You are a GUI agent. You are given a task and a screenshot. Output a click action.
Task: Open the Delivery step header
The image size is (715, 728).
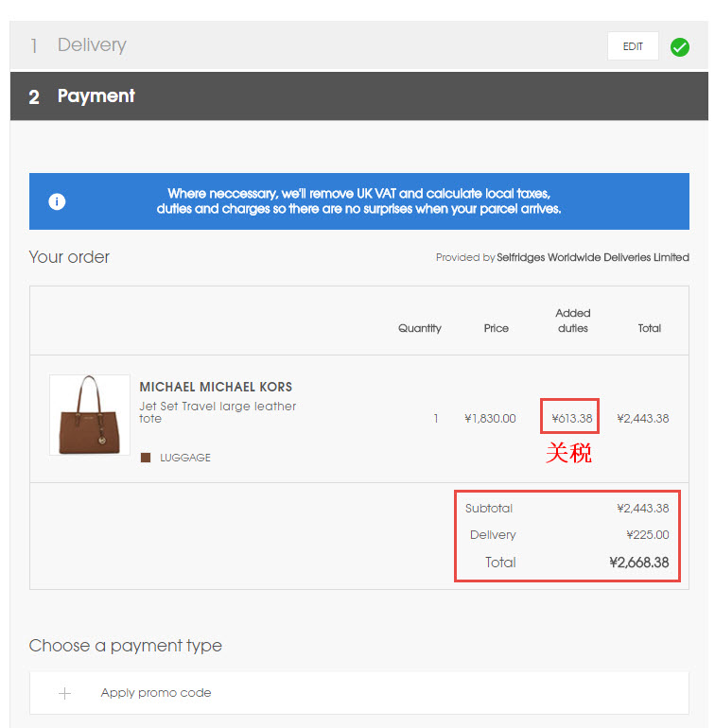[358, 45]
